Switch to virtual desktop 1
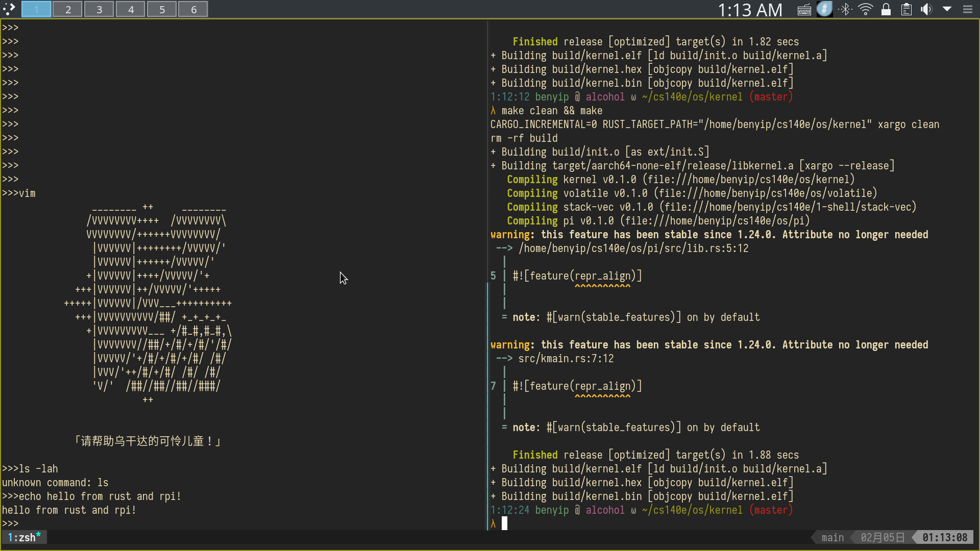 tap(36, 9)
